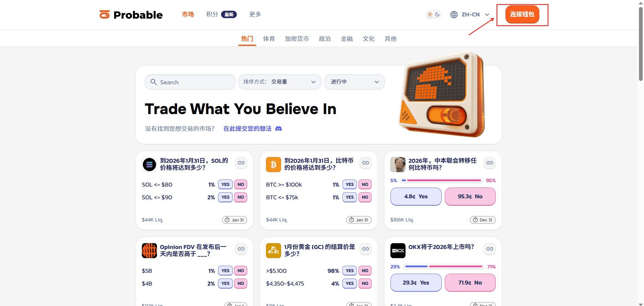Open the 1月份黄金 (GC) market title
This screenshot has height=306, width=644.
[319, 250]
